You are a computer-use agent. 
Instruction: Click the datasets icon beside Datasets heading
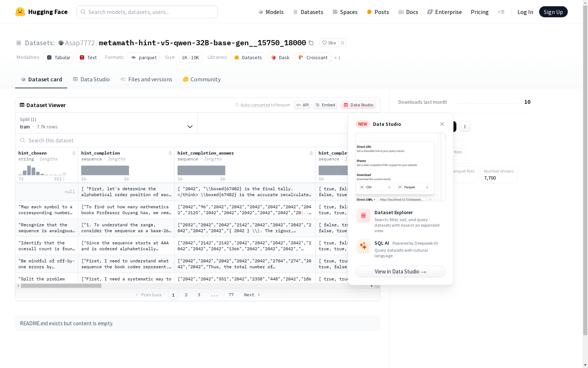[x=19, y=43]
